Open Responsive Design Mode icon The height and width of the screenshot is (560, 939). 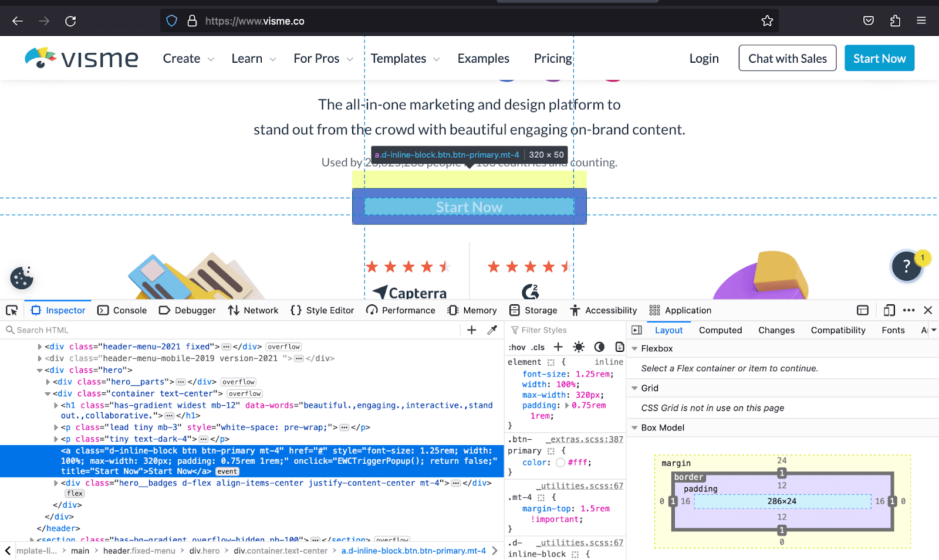point(889,310)
